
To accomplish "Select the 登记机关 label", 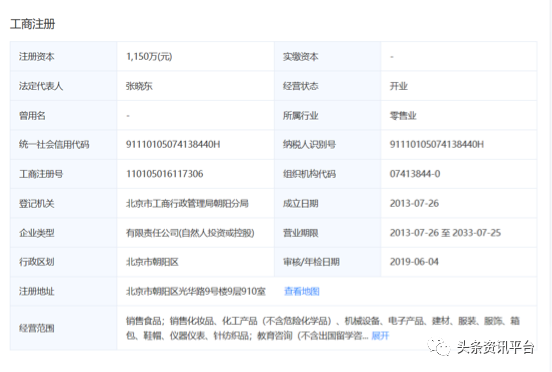I will tap(37, 203).
